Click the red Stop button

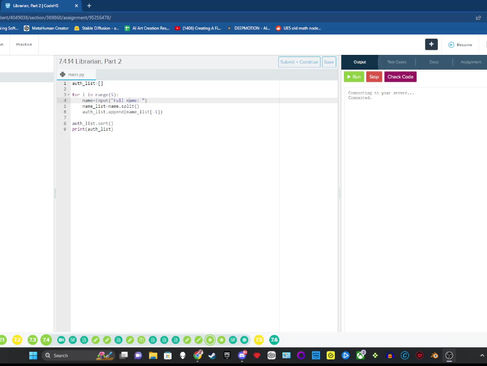point(374,77)
